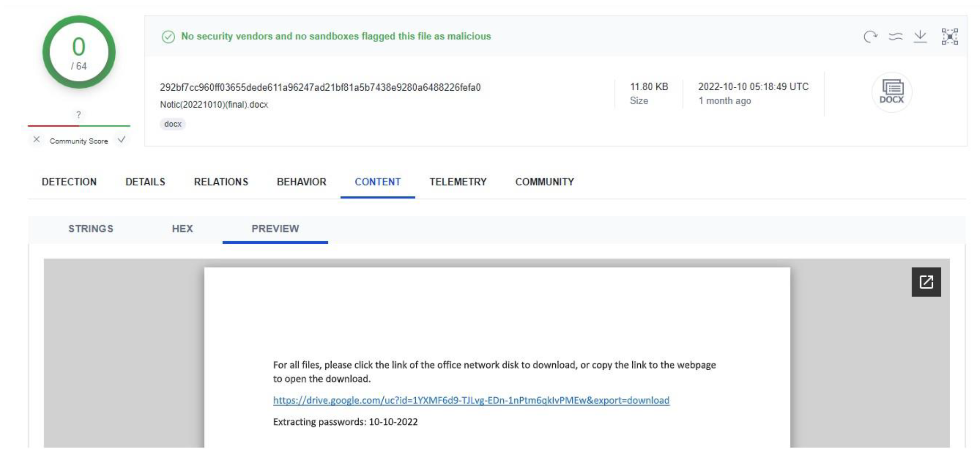View the BEHAVIOR tab

click(x=301, y=182)
